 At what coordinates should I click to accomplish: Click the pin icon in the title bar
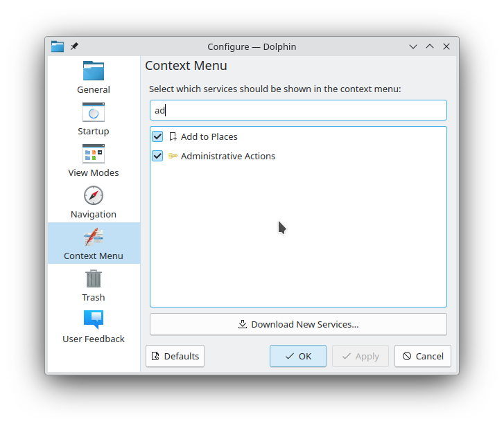click(74, 46)
